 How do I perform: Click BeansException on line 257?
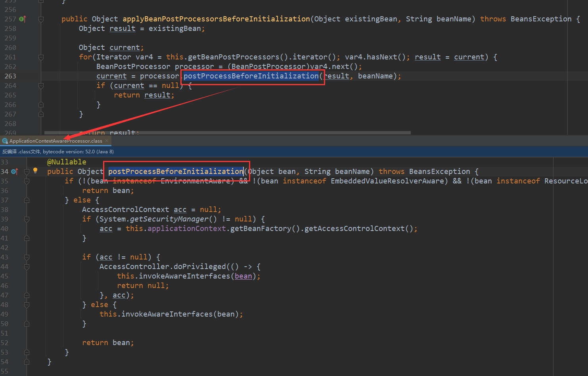[541, 19]
